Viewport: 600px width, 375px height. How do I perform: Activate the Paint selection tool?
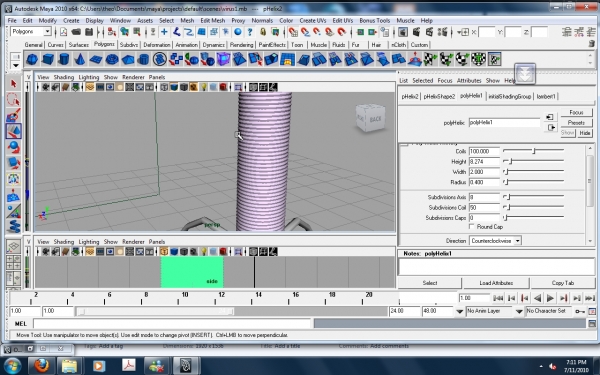pos(14,115)
